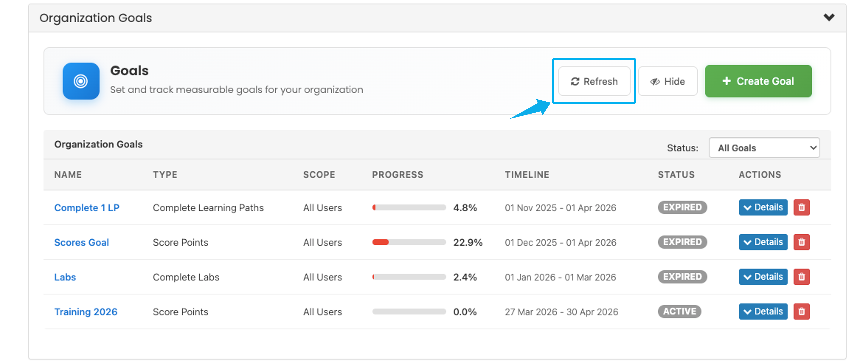Hide the goals panel

point(668,81)
